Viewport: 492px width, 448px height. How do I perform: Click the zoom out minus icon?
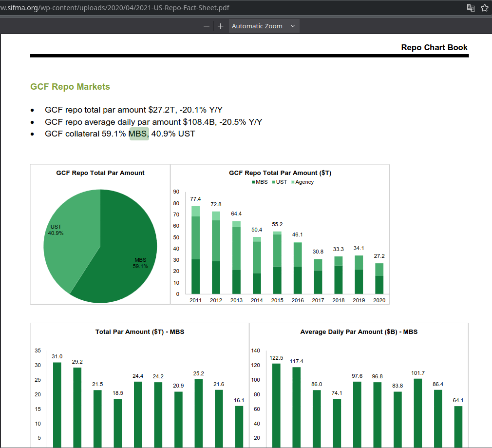(206, 26)
